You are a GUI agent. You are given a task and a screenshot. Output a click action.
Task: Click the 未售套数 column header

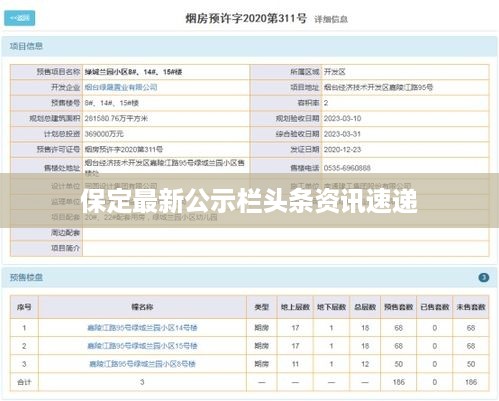(x=471, y=307)
